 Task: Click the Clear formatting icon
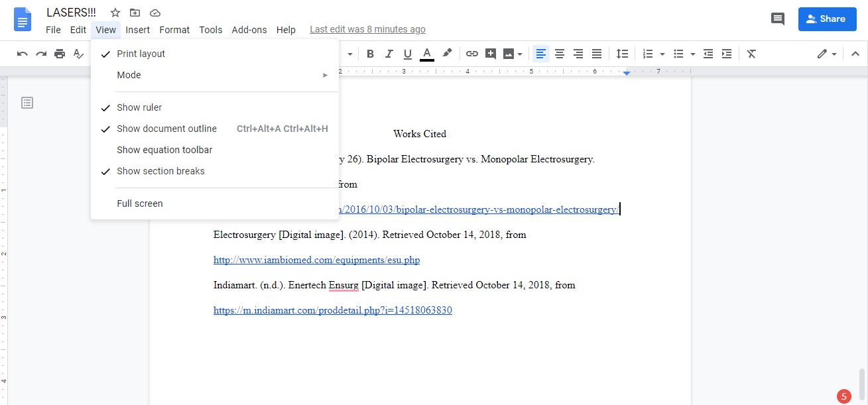click(751, 54)
